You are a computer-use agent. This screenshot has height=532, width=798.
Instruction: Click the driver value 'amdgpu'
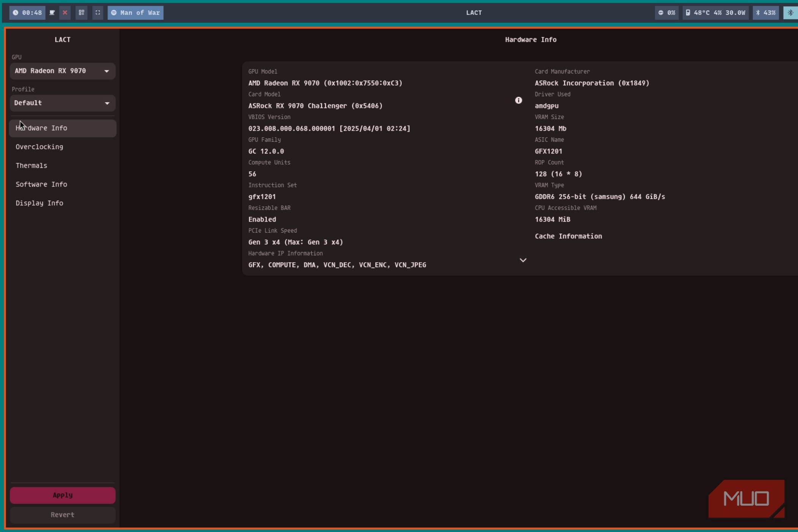[546, 106]
